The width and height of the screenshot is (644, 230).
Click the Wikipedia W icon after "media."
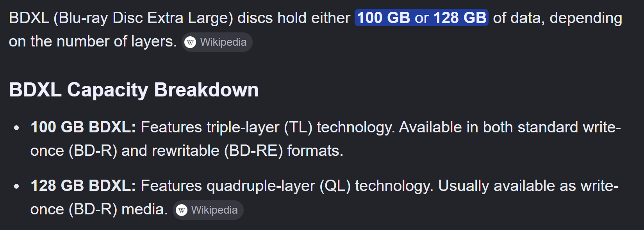coord(181,210)
